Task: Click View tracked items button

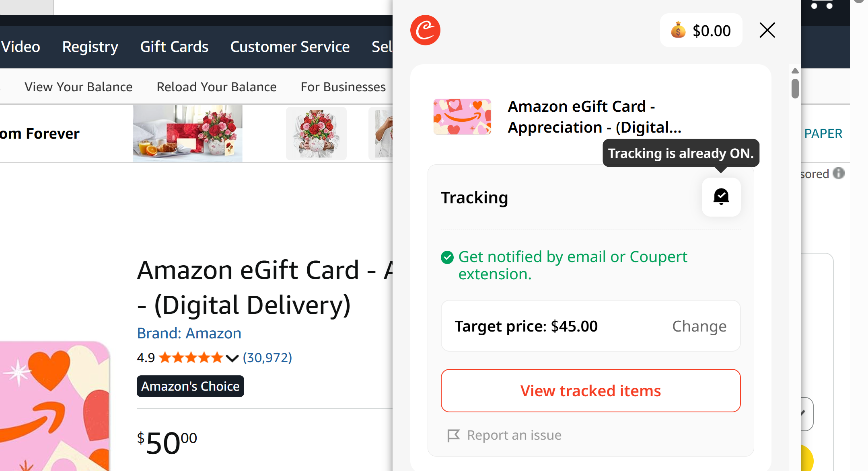Action: pyautogui.click(x=590, y=391)
